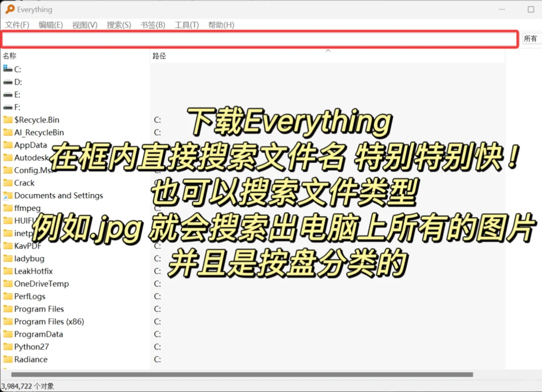Click the Crack folder icon
Image resolution: width=542 pixels, height=392 pixels.
(8, 183)
